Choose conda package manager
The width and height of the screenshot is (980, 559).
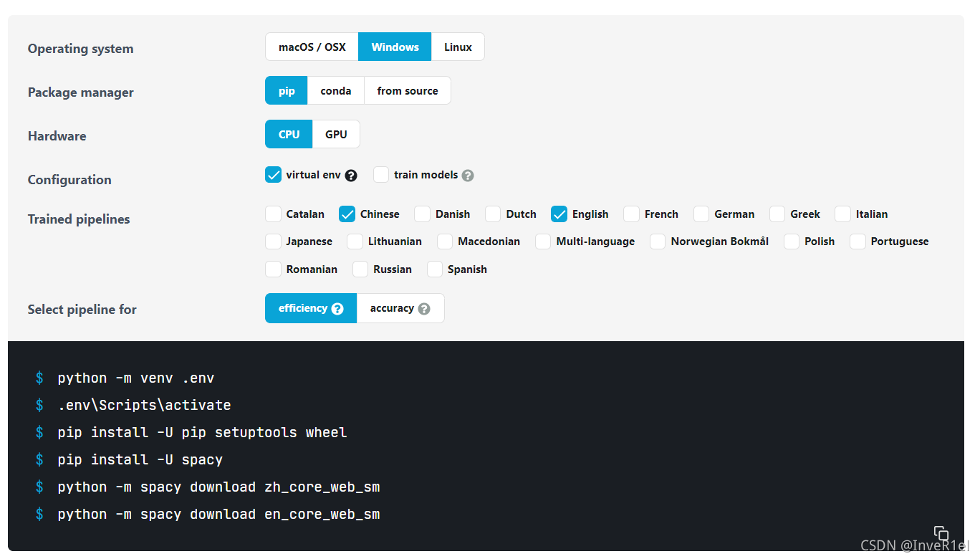click(336, 91)
